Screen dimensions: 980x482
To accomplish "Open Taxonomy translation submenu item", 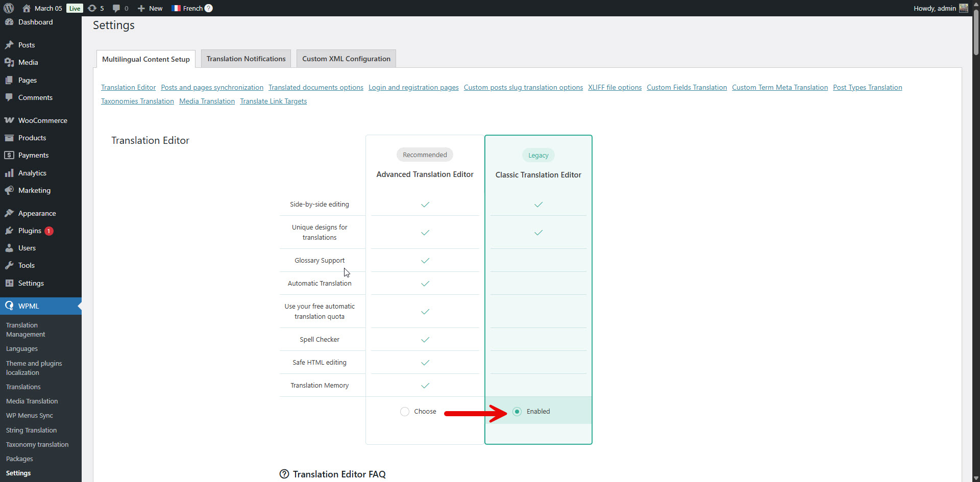I will [37, 444].
